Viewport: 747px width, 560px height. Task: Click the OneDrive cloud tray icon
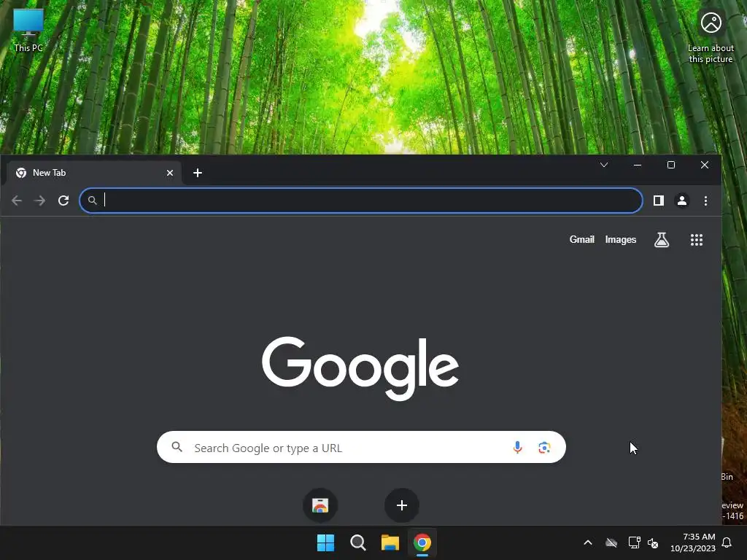(611, 542)
